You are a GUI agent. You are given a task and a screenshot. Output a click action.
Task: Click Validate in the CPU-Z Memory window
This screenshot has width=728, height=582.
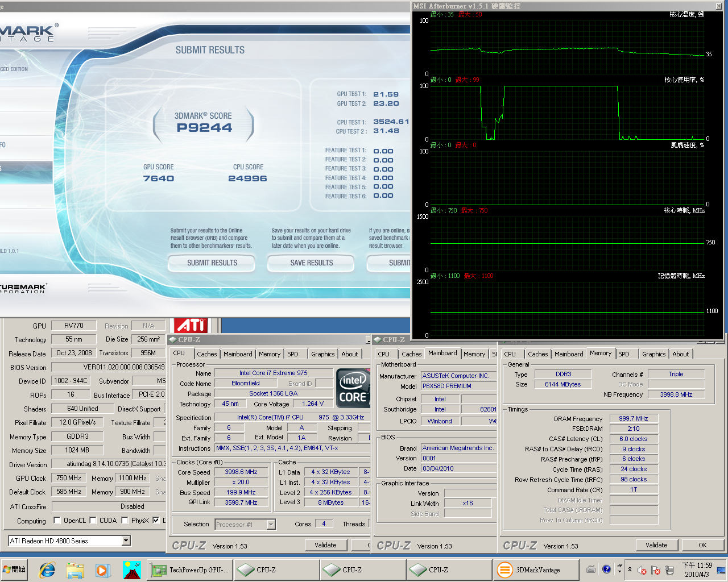656,545
